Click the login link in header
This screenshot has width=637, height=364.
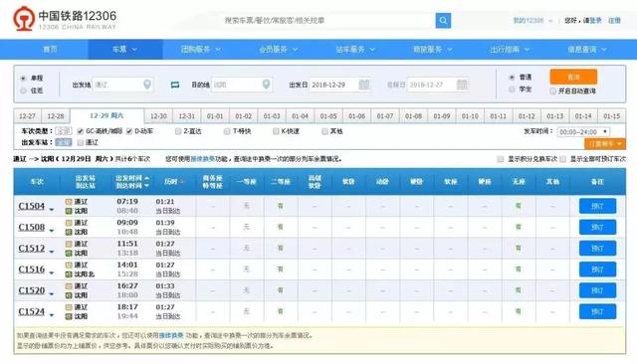[x=596, y=20]
